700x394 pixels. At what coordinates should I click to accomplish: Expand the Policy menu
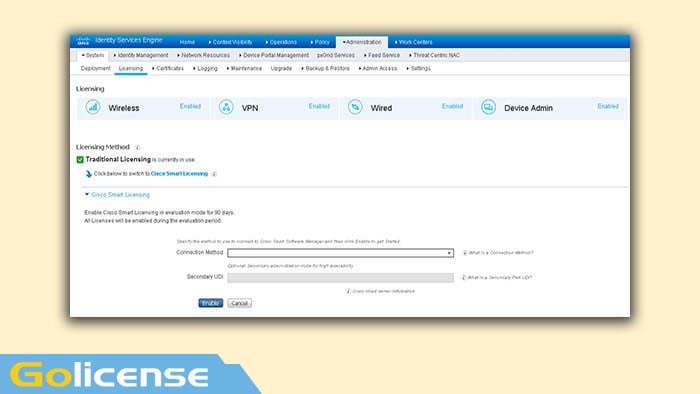(x=320, y=42)
